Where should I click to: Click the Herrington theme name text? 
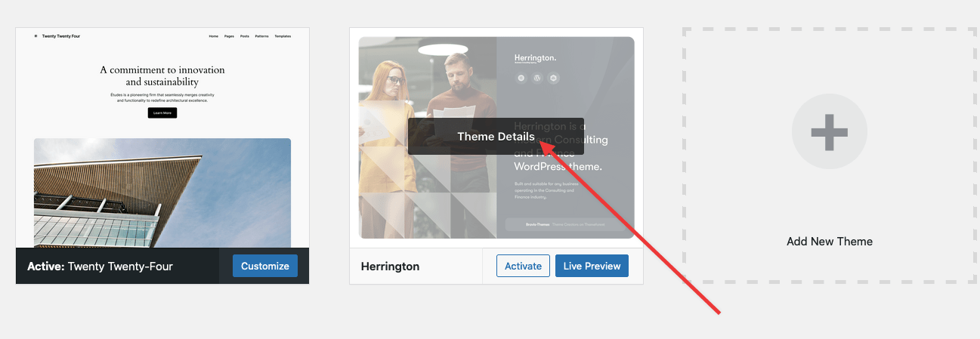pyautogui.click(x=390, y=266)
